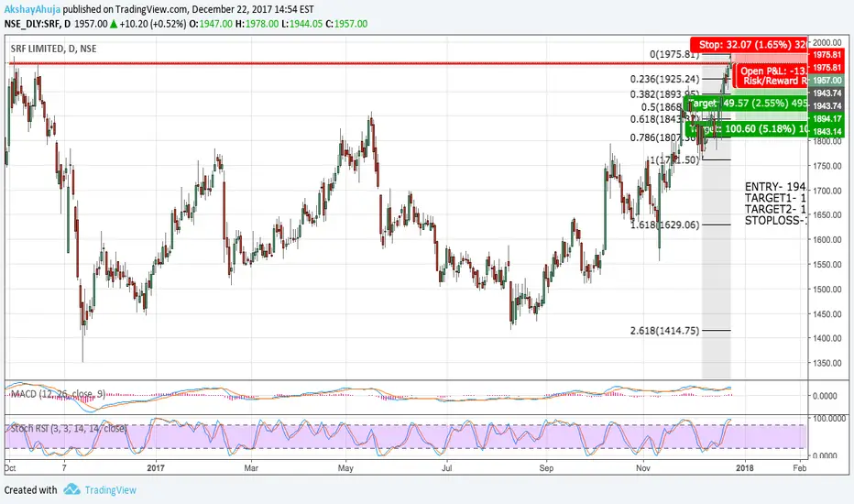The image size is (854, 504).
Task: Click the Stoch RSI (3, 3, 14, 14, close) label
Action: tap(69, 428)
